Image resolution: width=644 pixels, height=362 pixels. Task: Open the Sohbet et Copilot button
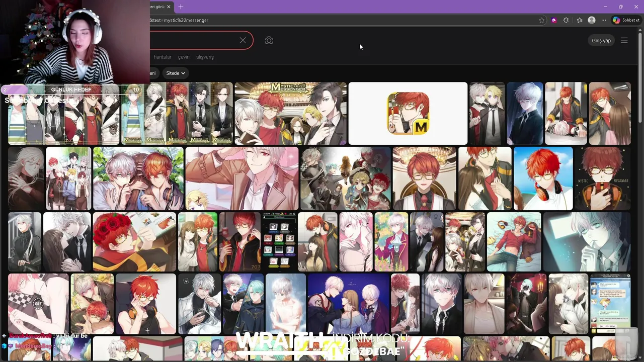point(626,20)
